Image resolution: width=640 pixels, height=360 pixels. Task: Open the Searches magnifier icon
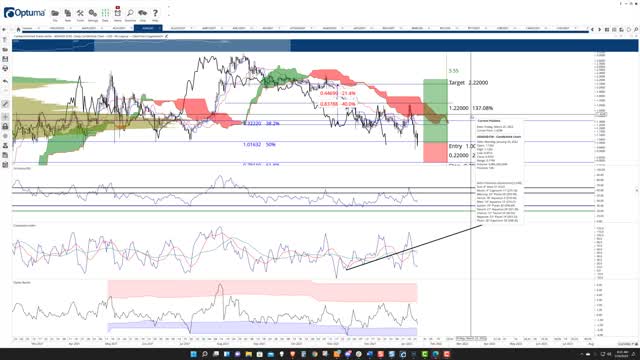click(130, 14)
